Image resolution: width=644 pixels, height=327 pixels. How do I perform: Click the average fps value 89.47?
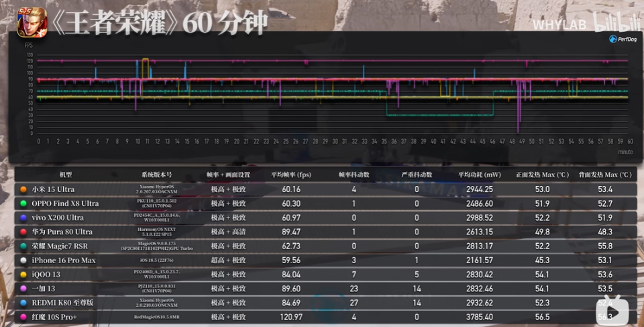[290, 232]
